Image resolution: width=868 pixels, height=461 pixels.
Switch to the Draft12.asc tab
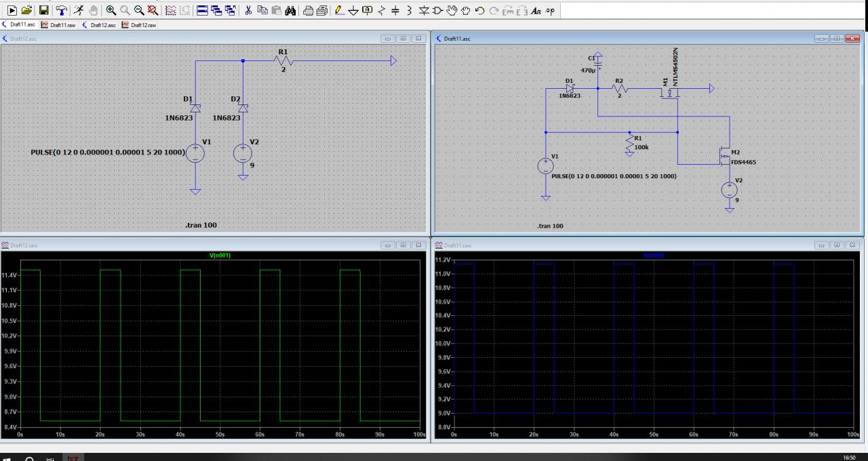click(99, 25)
